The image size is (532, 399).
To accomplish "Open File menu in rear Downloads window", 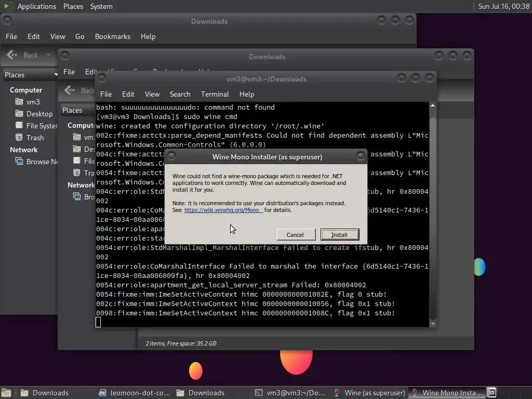I will click(x=11, y=36).
